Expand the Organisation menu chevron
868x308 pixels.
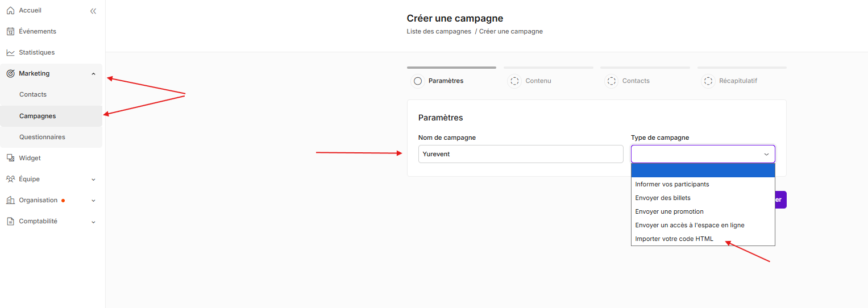pyautogui.click(x=93, y=201)
